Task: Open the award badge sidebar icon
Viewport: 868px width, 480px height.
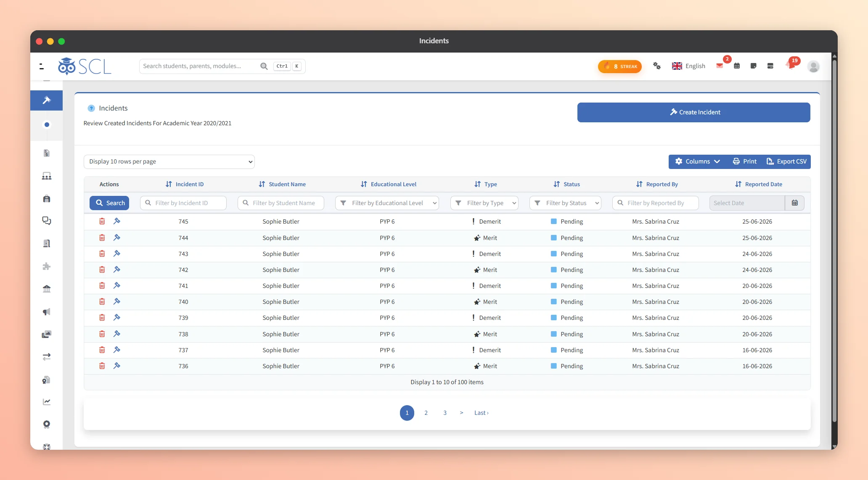Action: tap(47, 425)
